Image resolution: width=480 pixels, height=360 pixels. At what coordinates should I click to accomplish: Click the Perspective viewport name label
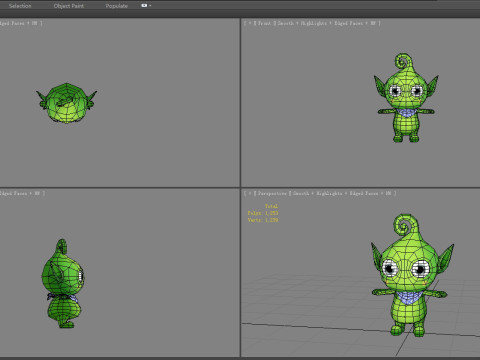(272, 193)
